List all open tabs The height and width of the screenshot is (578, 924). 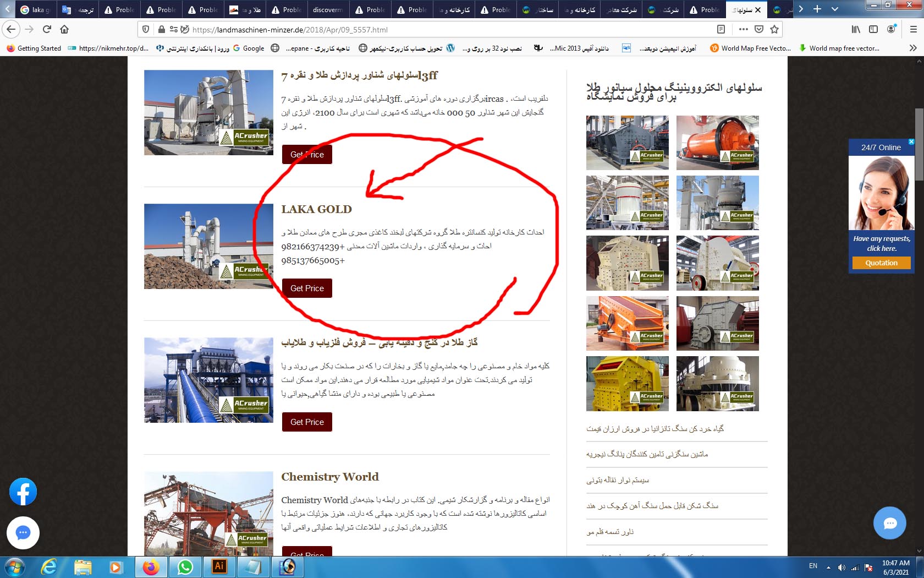835,9
